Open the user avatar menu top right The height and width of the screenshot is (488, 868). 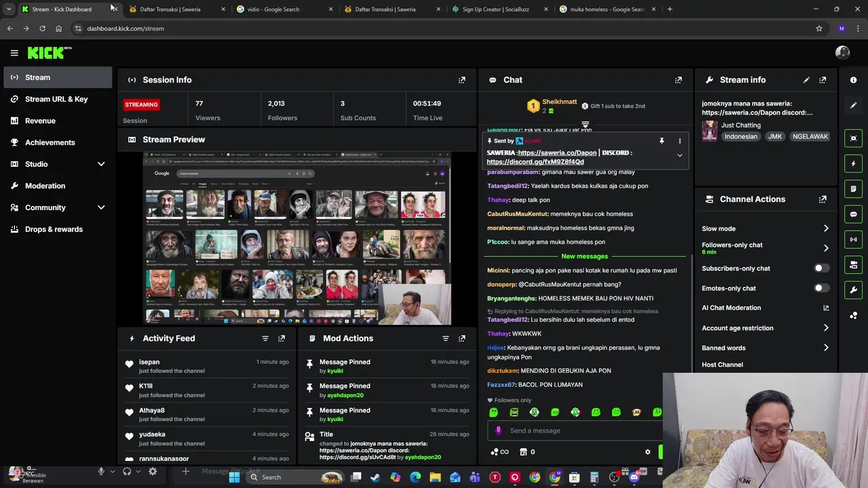click(x=842, y=53)
